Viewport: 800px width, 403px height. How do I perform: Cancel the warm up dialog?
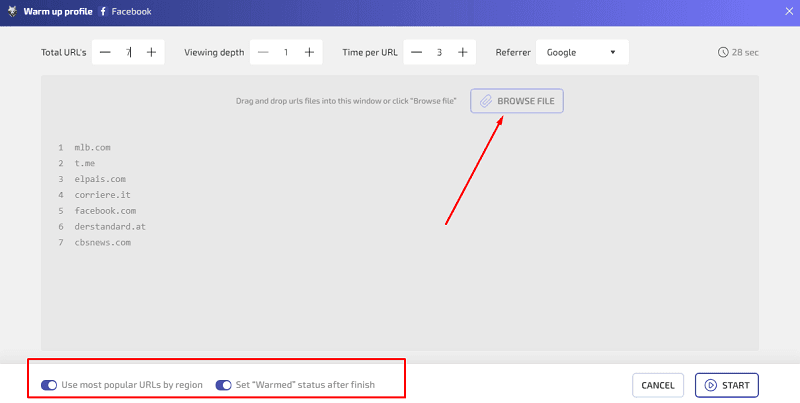click(658, 385)
